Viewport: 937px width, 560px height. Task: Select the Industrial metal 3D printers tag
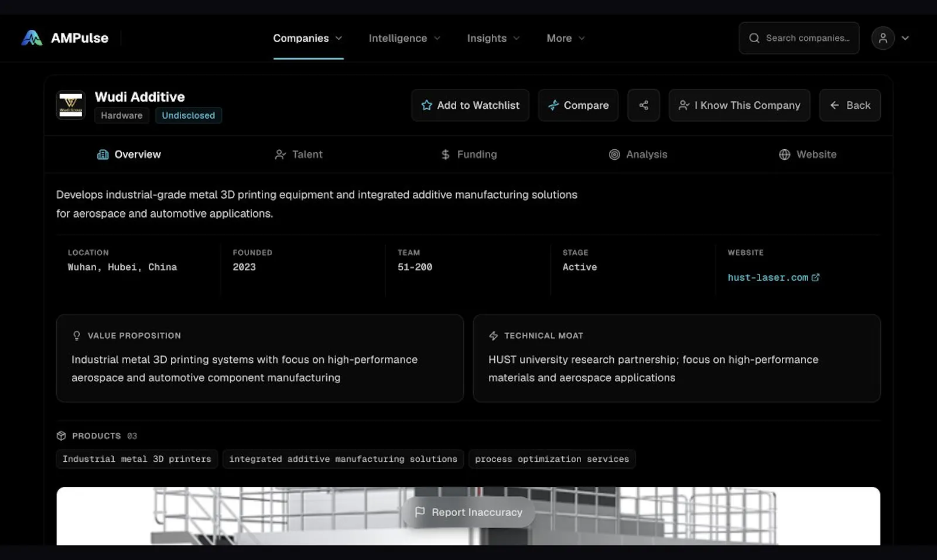(137, 459)
